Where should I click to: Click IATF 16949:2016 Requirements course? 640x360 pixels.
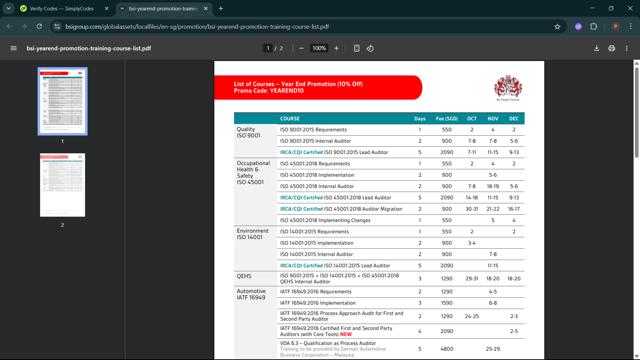coord(316,291)
